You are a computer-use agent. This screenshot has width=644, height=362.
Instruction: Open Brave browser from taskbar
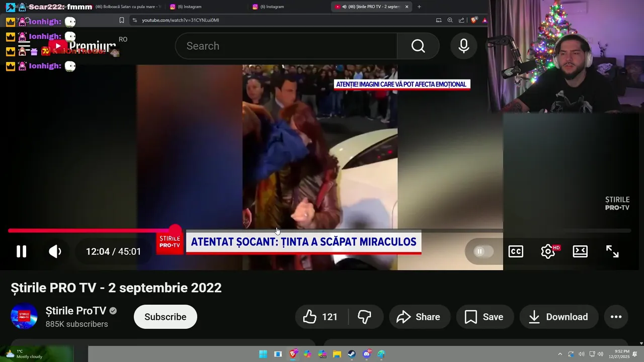[293, 354]
